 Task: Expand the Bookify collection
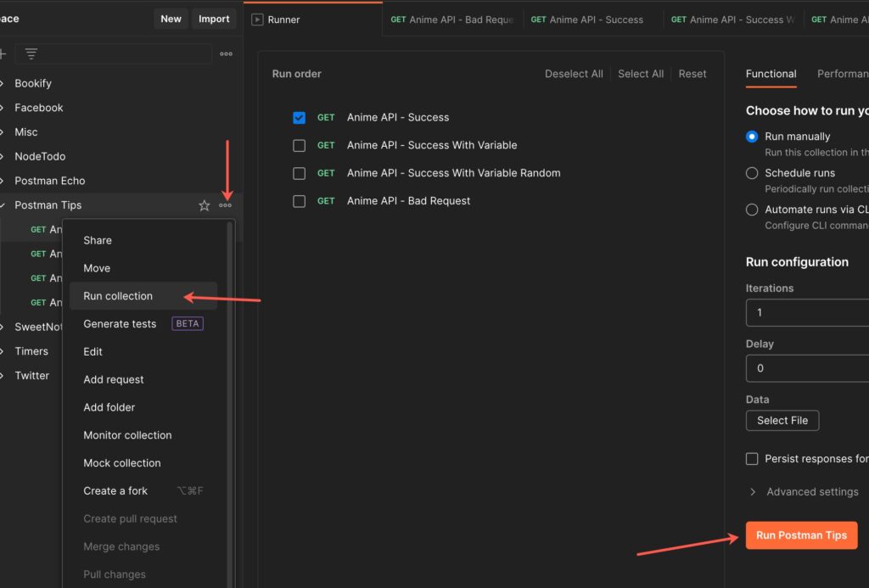tap(3, 83)
